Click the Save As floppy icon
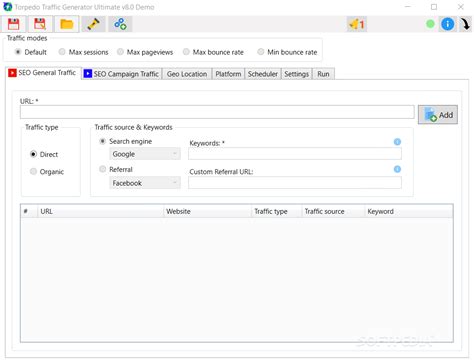Screen dimensions: 474x362 (x=40, y=24)
